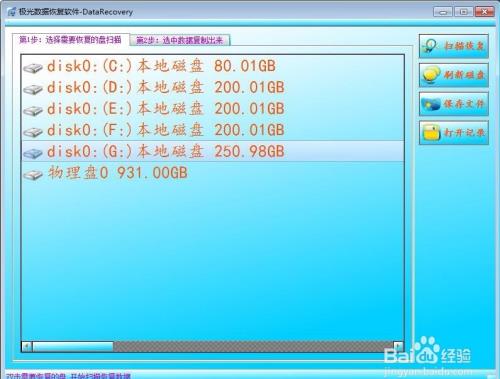Minimize the DataRecovery window
500x379 pixels.
[x=442, y=12]
